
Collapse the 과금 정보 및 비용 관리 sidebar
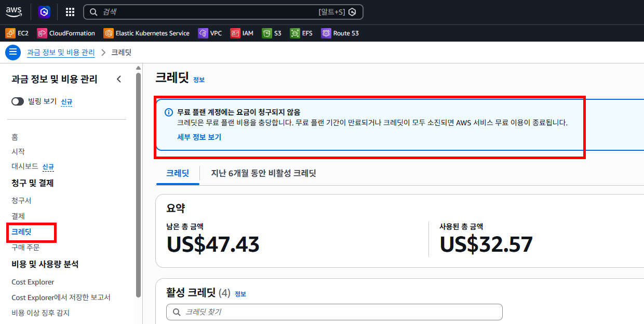point(119,79)
